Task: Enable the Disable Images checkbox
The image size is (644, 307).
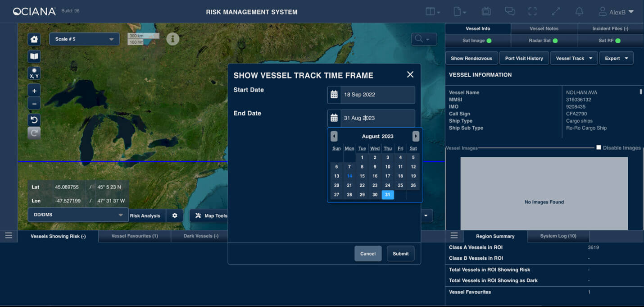Action: point(599,147)
